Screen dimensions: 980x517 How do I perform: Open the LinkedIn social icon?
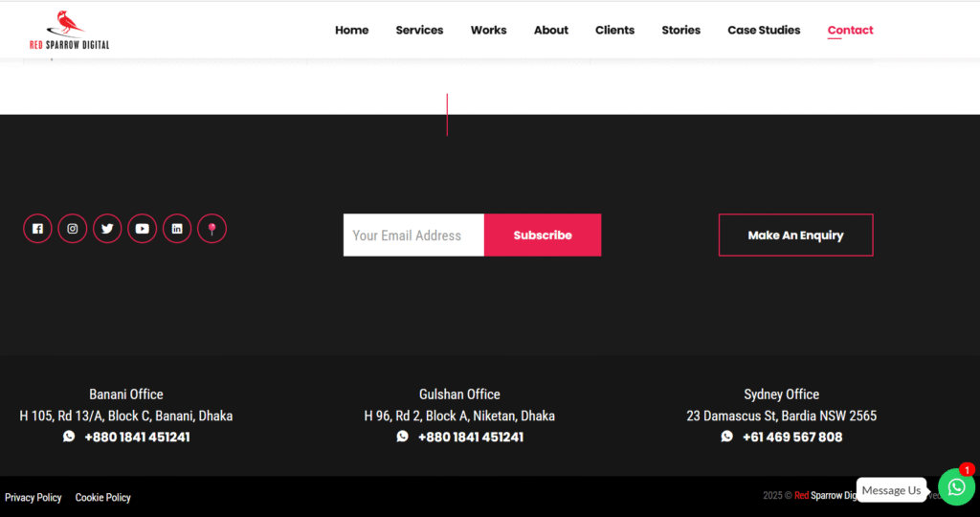177,229
